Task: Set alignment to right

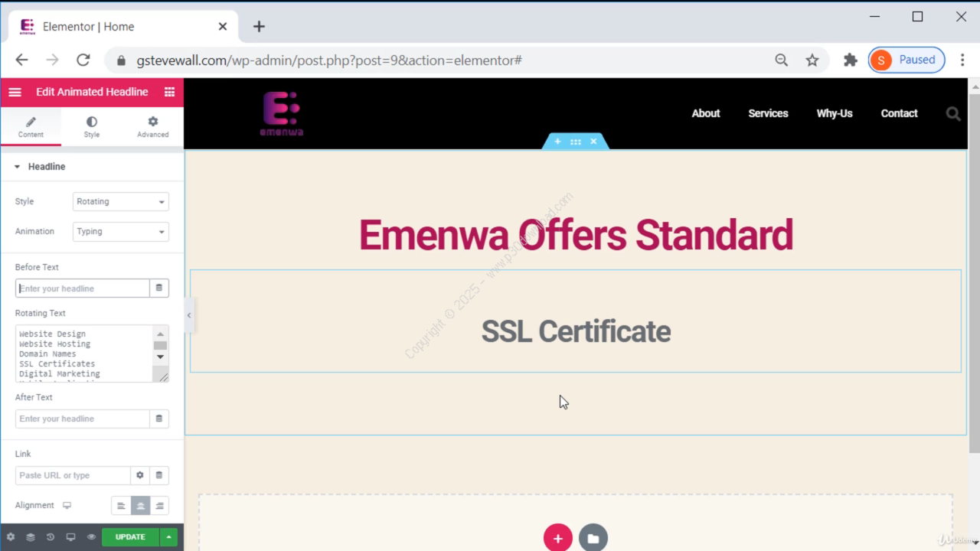Action: tap(159, 506)
